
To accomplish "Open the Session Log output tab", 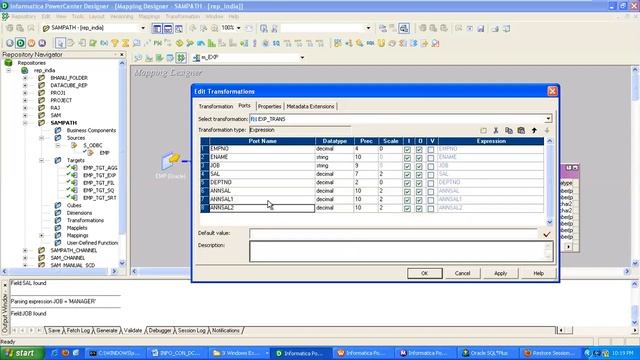I will click(191, 330).
